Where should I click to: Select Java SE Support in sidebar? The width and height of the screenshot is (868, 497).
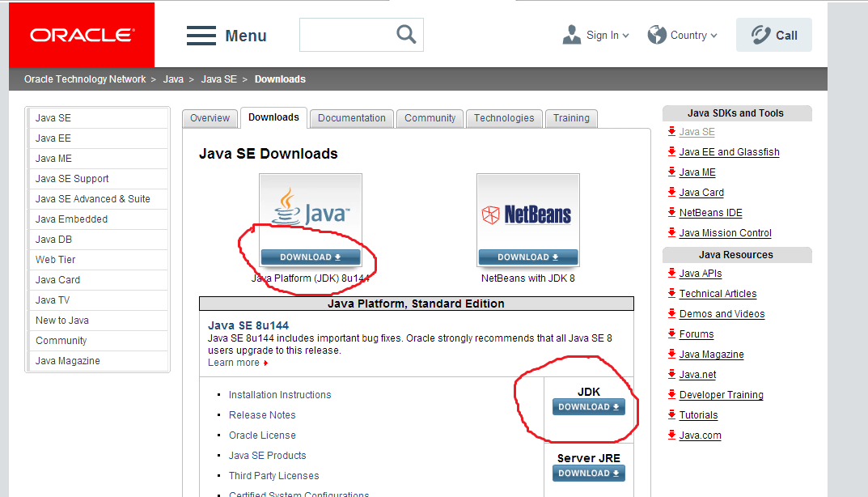98,178
